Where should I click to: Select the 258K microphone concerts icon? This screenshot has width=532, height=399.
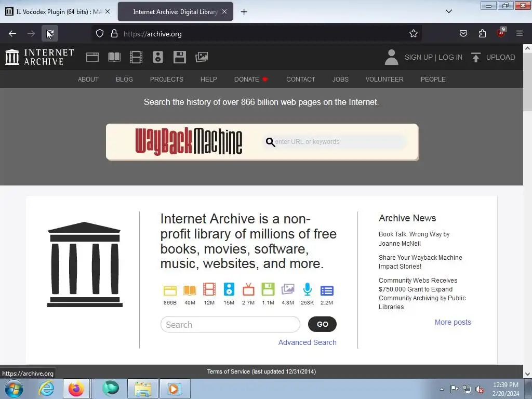pos(308,289)
